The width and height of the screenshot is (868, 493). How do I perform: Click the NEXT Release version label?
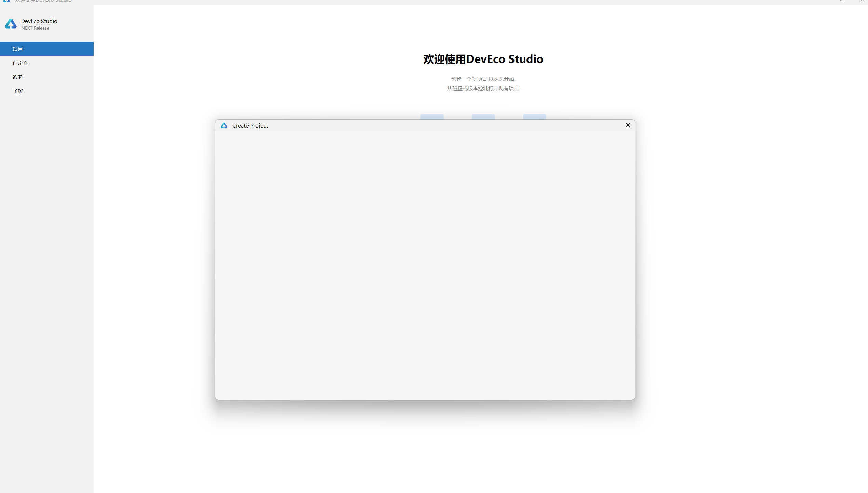(x=35, y=28)
